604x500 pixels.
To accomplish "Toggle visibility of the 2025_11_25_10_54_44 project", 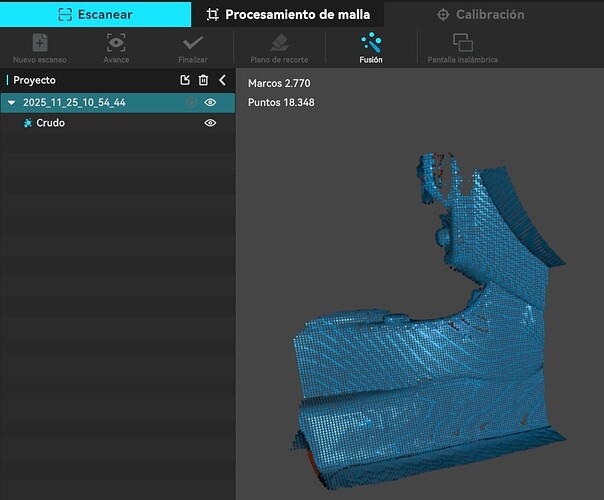I will click(x=210, y=102).
